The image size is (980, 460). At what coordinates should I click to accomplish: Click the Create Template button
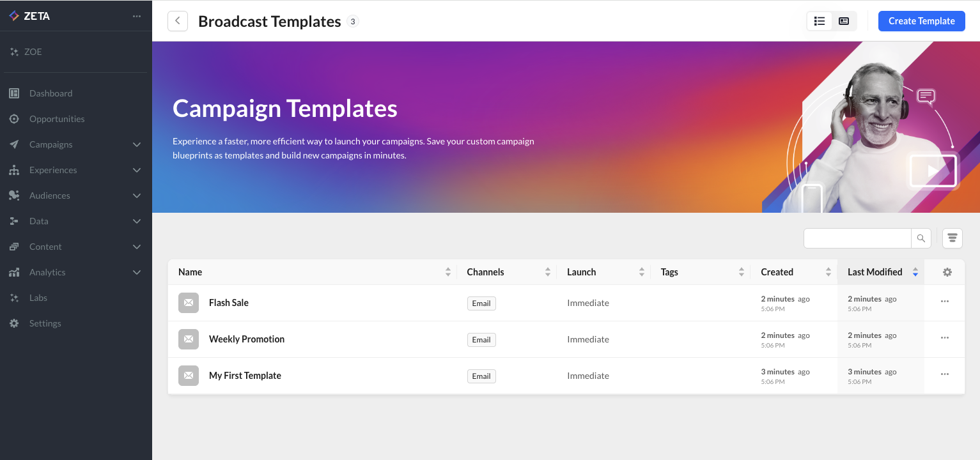pyautogui.click(x=921, y=21)
